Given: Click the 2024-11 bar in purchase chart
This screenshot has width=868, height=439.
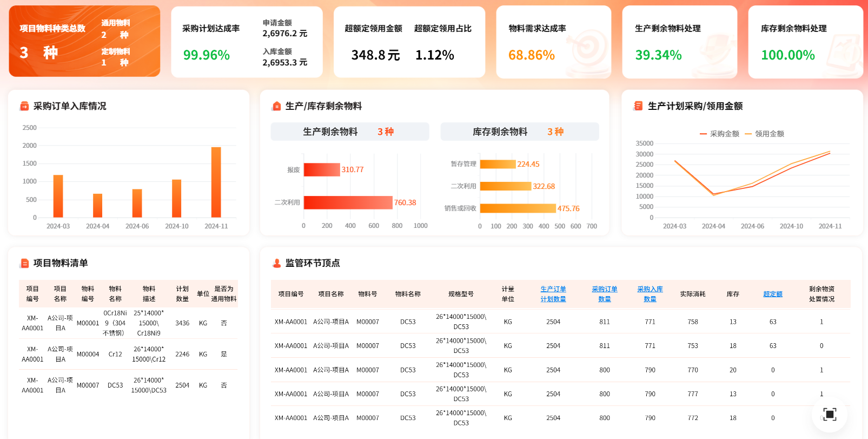Looking at the screenshot, I should pyautogui.click(x=216, y=182).
